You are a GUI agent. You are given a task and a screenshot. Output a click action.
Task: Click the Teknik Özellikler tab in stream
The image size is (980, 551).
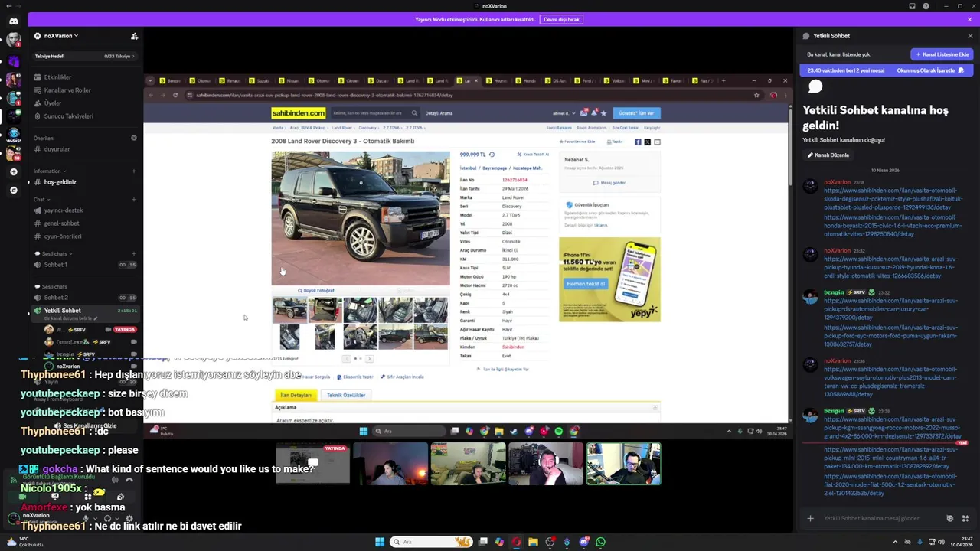346,395
